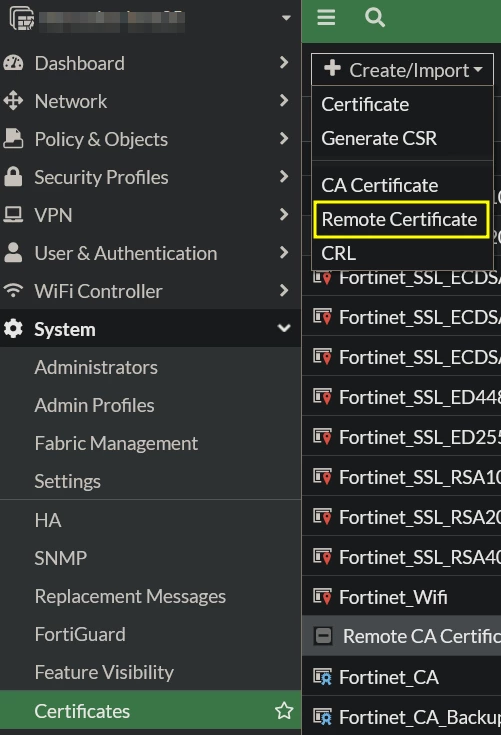Screen dimensions: 501x735
Task: Open the search magnifier icon
Action: [x=374, y=18]
